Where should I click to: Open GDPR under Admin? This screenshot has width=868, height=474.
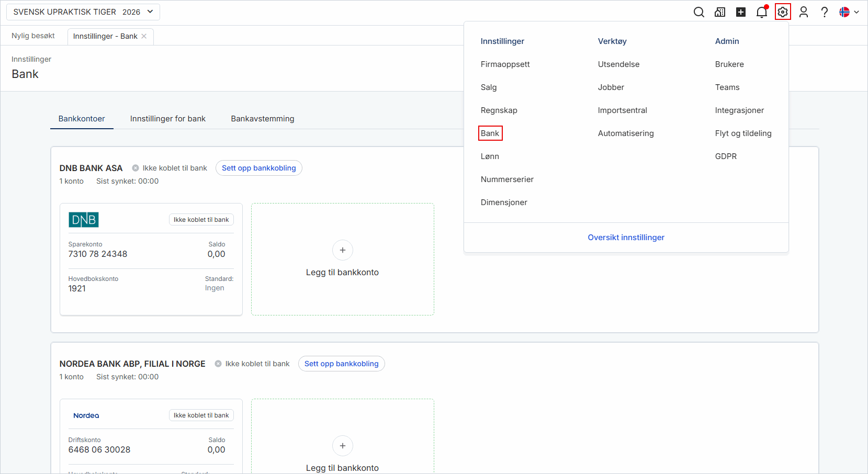[726, 156]
